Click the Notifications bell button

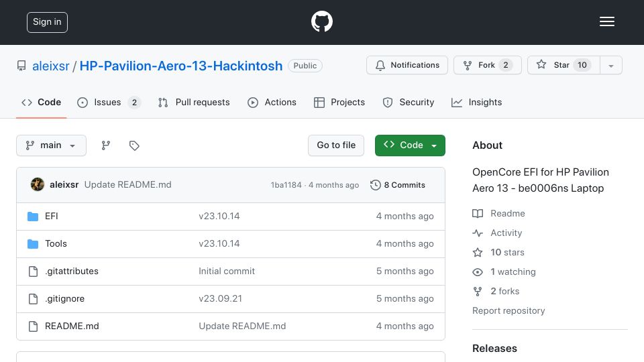pos(407,65)
